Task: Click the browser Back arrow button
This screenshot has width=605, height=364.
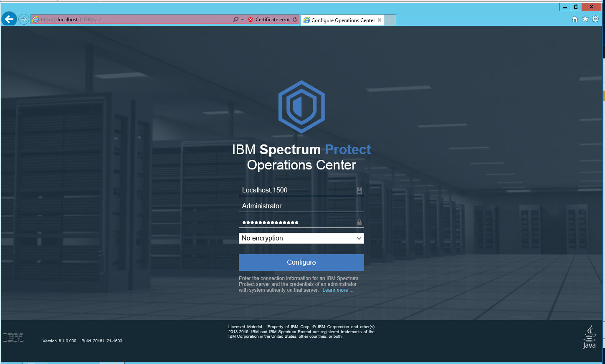Action: point(9,19)
